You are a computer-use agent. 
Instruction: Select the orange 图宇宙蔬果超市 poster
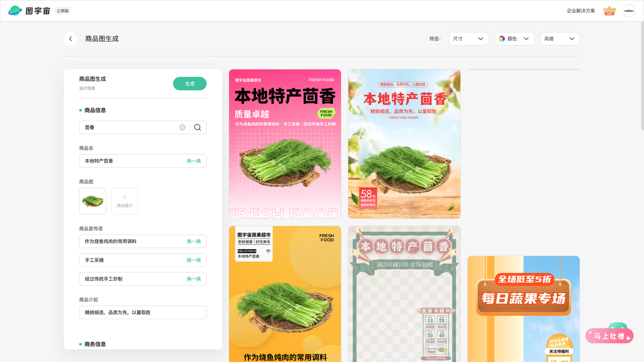point(285,294)
